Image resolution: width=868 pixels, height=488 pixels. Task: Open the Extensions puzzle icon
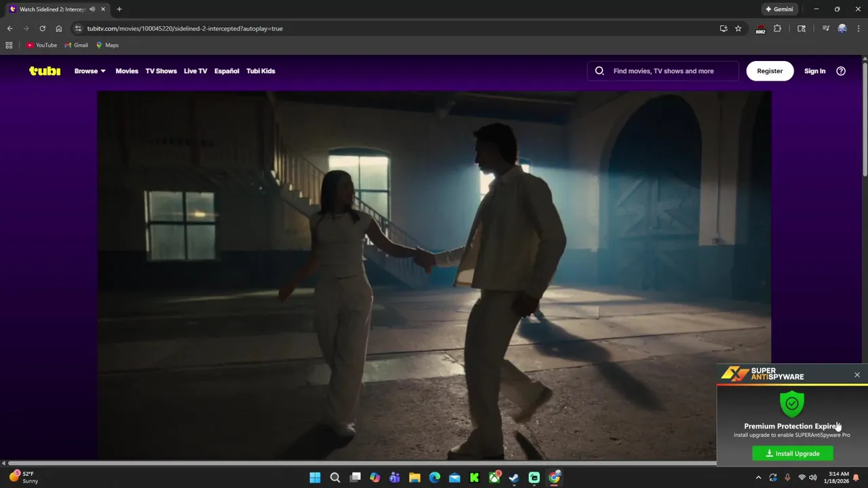[777, 28]
